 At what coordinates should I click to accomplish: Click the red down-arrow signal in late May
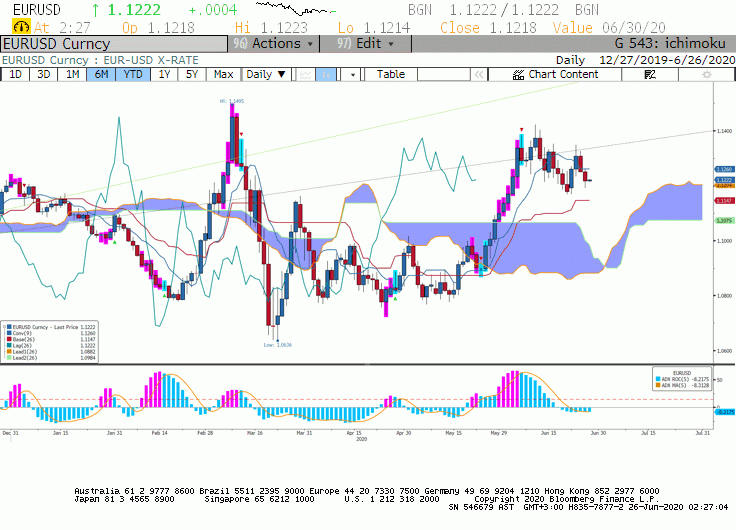tap(481, 258)
